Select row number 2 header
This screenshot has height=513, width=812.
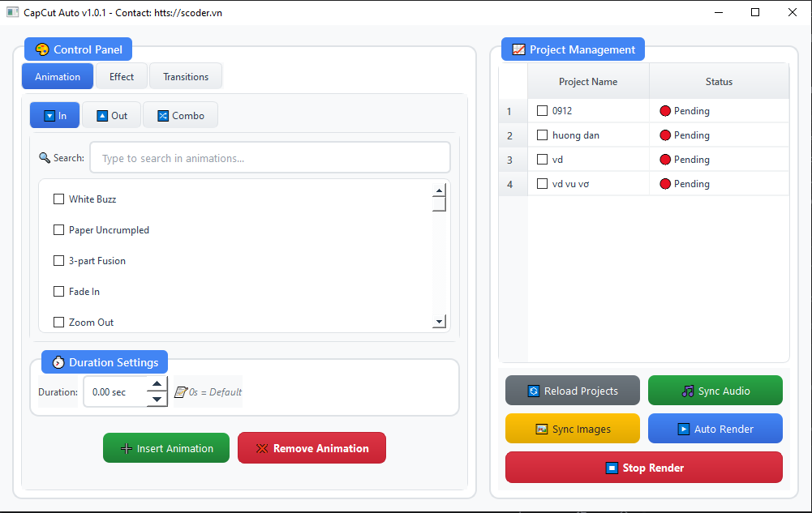513,135
